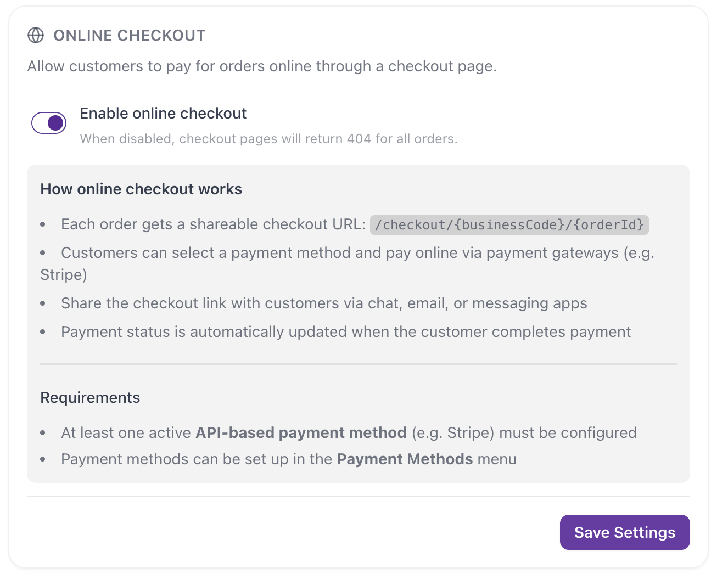Image resolution: width=728 pixels, height=574 pixels.
Task: Click the Allow customers to pay description
Action: point(262,66)
